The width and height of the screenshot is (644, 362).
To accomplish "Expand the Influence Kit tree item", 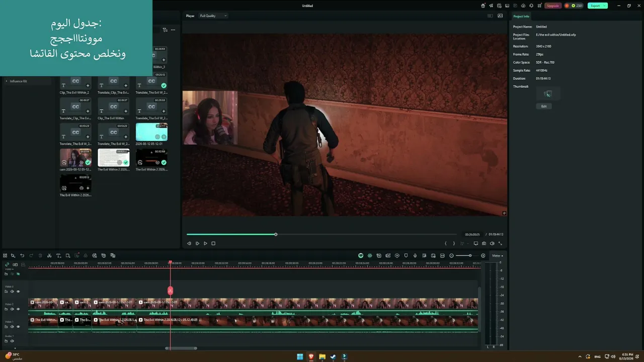I will pos(7,81).
